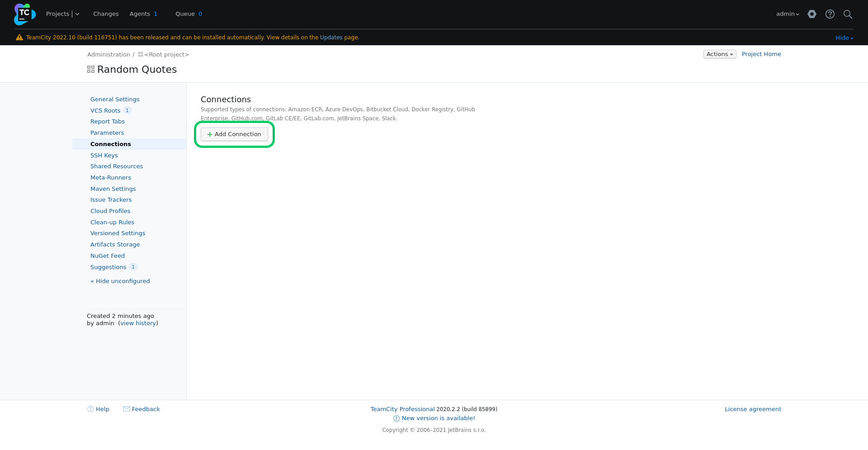
Task: Open Clean-up Rules settings
Action: pos(112,223)
